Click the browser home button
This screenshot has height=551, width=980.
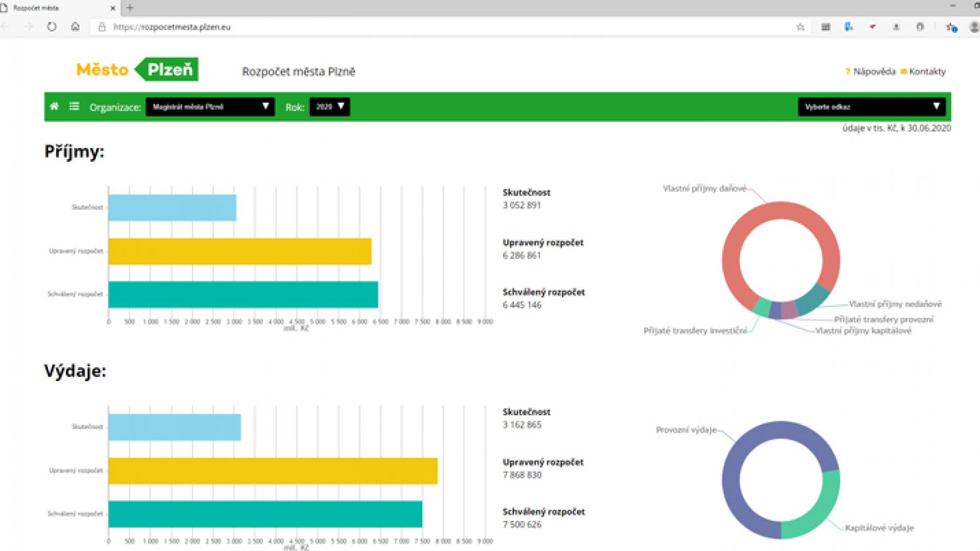point(75,27)
